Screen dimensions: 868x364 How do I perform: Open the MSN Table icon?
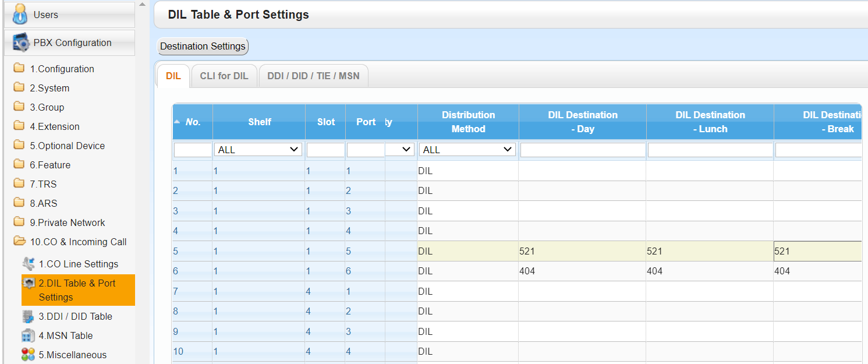(x=28, y=335)
